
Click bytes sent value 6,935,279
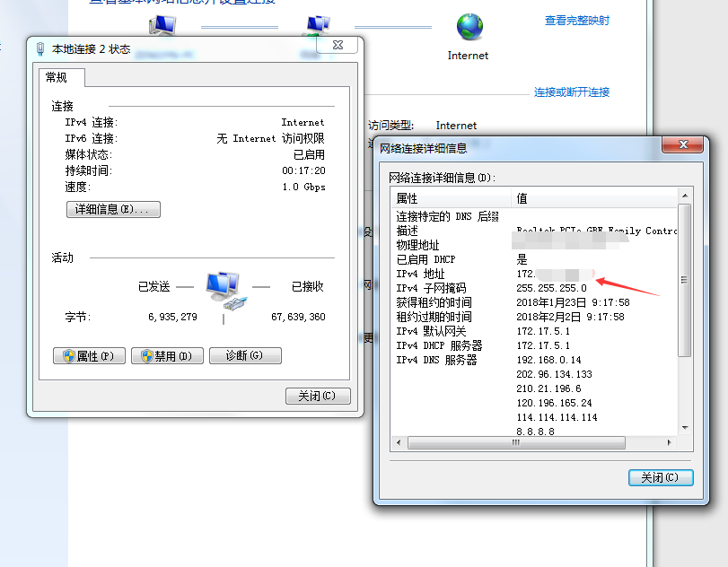(172, 317)
